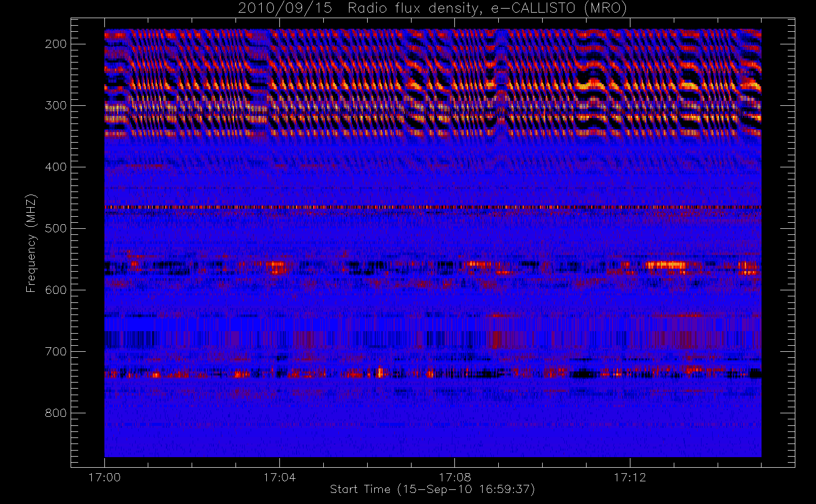Viewport: 816px width, 504px height.
Task: Click the plot title "2010/09/15 Radio flux density, e-CALLISTO (MRO)"
Action: click(432, 9)
